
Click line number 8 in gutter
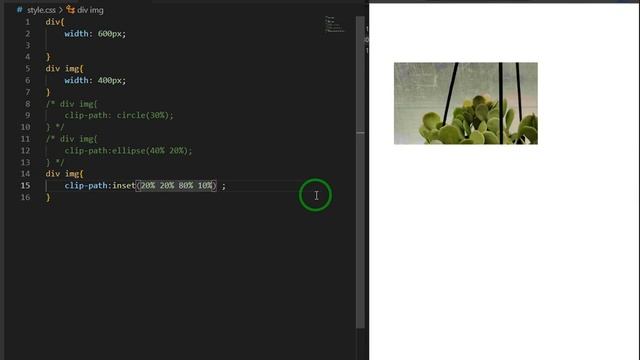click(x=27, y=104)
